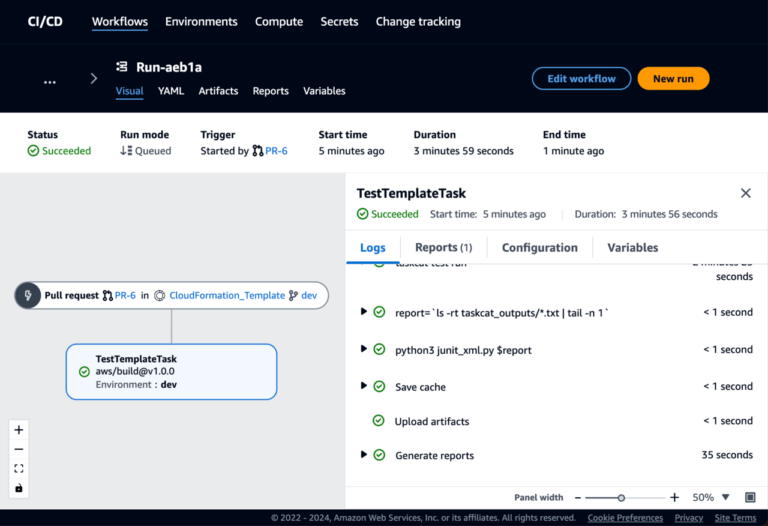Click the branch icon before dev
This screenshot has height=526, width=768.
(293, 295)
